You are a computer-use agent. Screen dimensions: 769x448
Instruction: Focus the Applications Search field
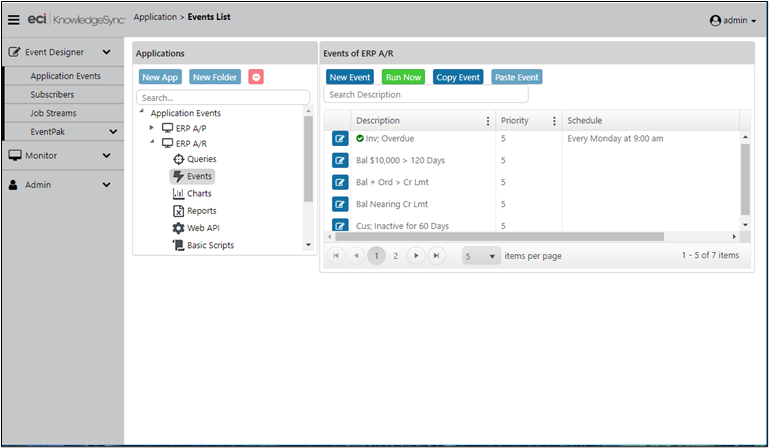(223, 98)
